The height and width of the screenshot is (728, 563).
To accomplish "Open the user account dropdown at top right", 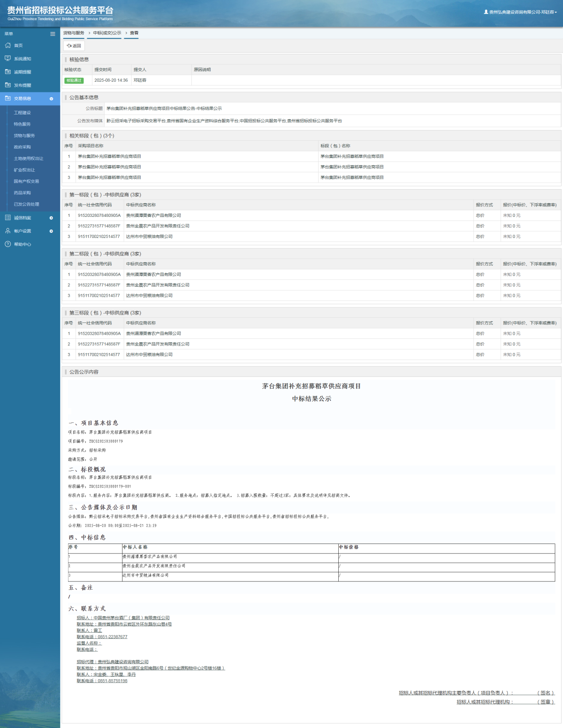I will (x=521, y=12).
